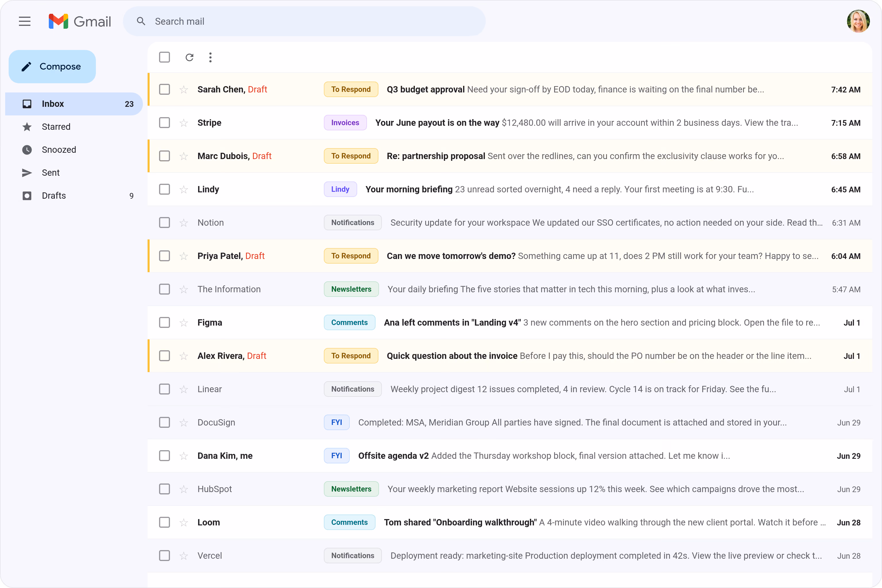Open the more options menu in toolbar
The height and width of the screenshot is (588, 882).
(210, 57)
